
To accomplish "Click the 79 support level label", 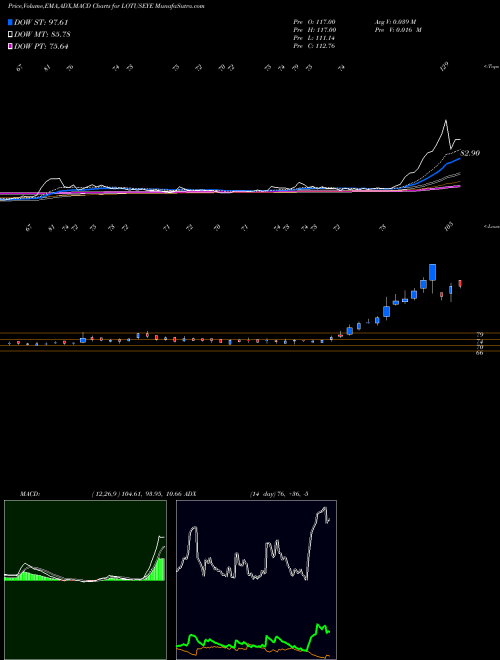I will coord(479,334).
